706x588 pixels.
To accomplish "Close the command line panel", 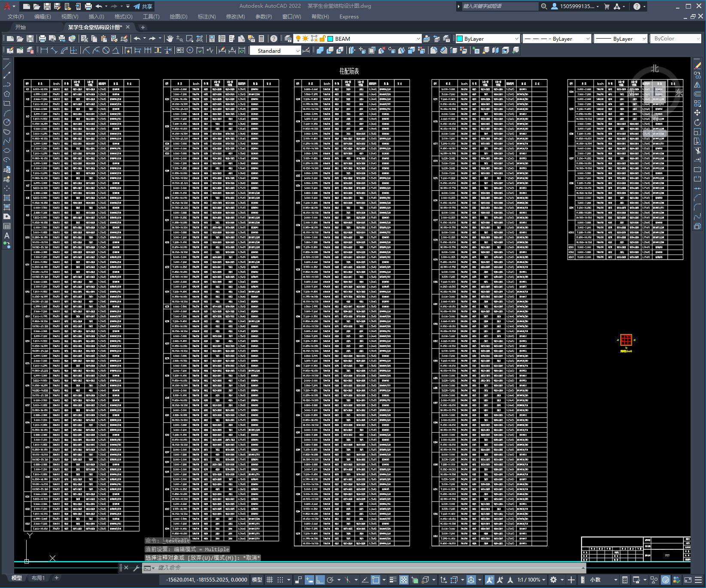I will (x=126, y=568).
